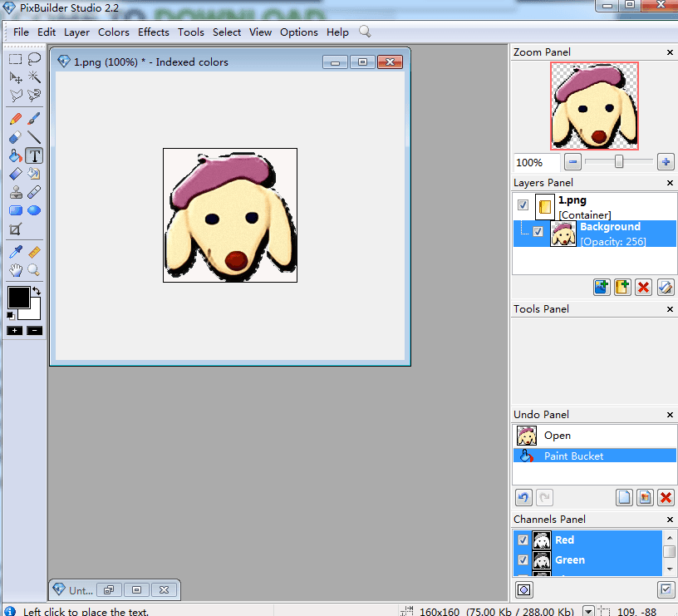Screen dimensions: 678x616
Task: Uncheck the Green channel
Action: tap(523, 559)
